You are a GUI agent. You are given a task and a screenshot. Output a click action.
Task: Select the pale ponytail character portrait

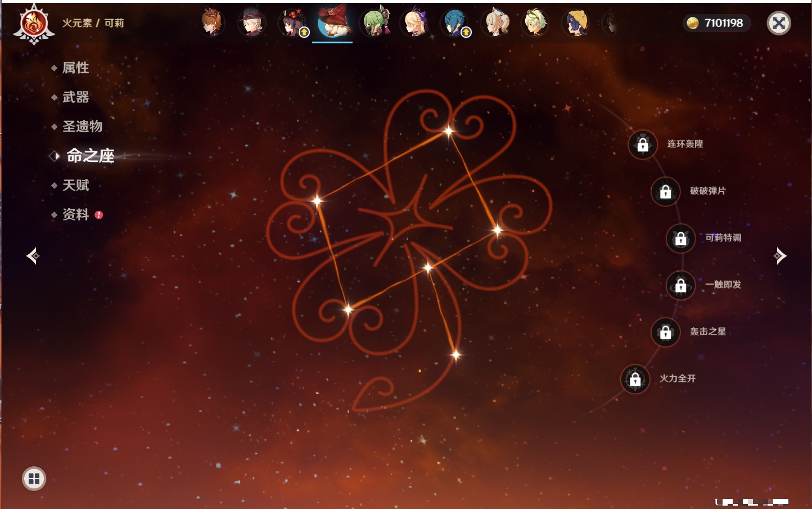click(497, 22)
